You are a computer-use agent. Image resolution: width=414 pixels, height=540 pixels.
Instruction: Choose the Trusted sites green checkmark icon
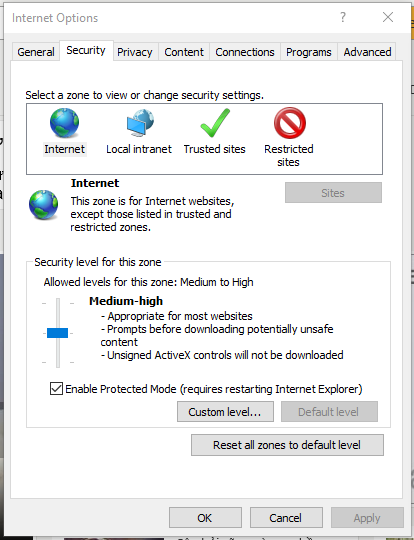215,123
